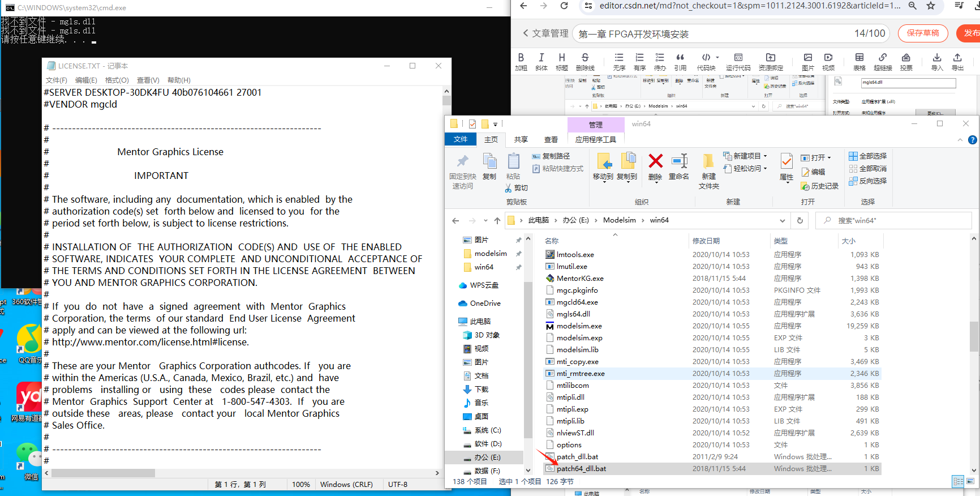Click refresh button beside address bar

[x=800, y=220]
